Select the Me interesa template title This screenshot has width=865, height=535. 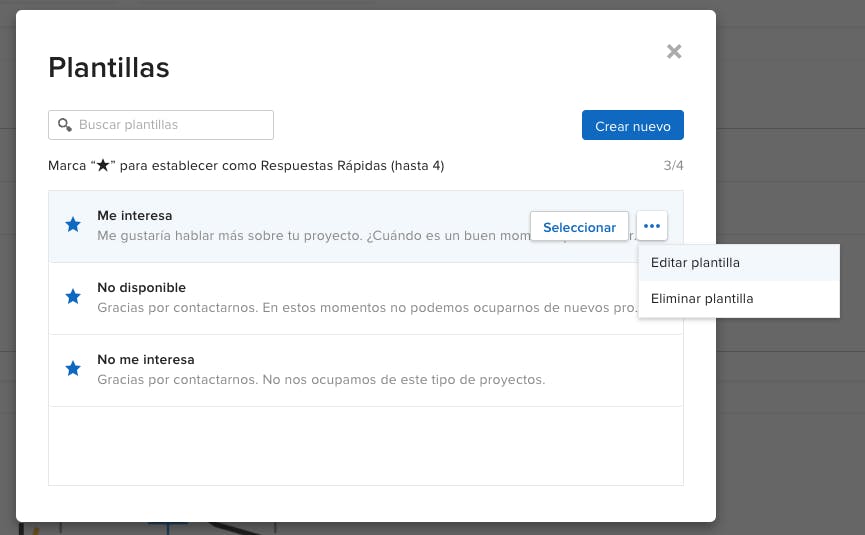coord(135,216)
